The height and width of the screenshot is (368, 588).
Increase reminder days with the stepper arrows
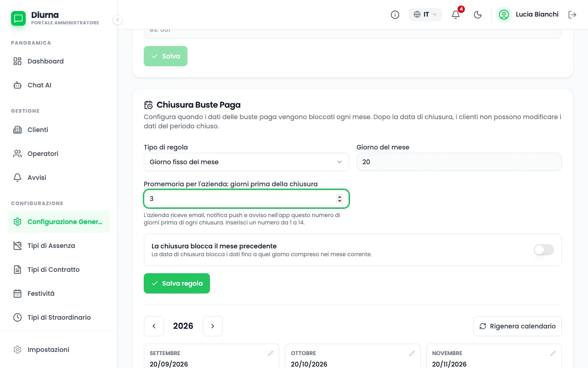(340, 196)
